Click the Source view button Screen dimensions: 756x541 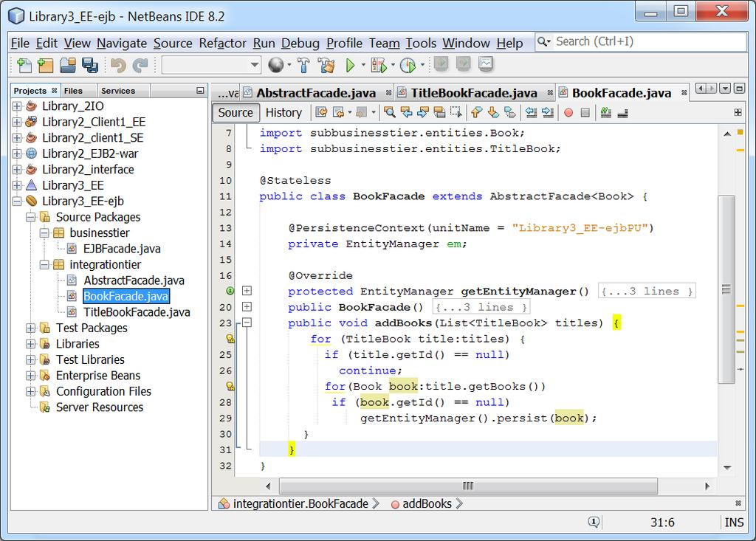(x=236, y=112)
